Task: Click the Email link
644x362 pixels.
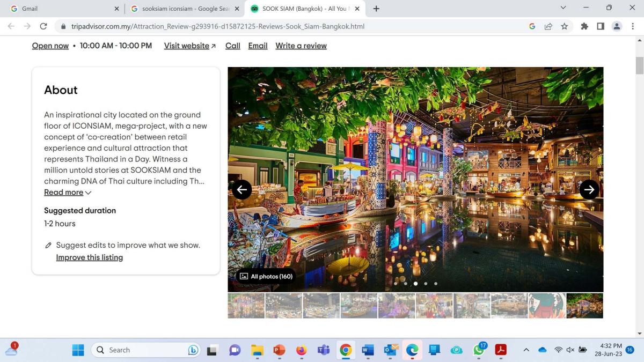Action: click(258, 46)
